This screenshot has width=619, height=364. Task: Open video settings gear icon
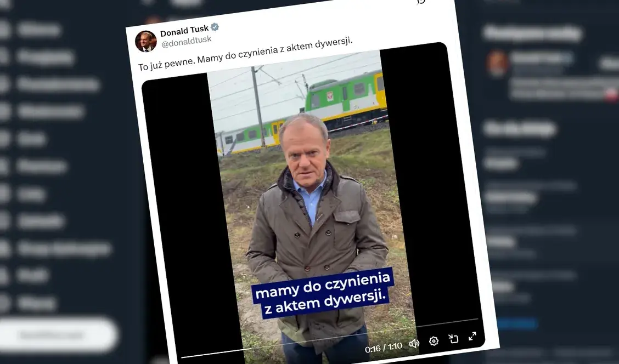434,341
